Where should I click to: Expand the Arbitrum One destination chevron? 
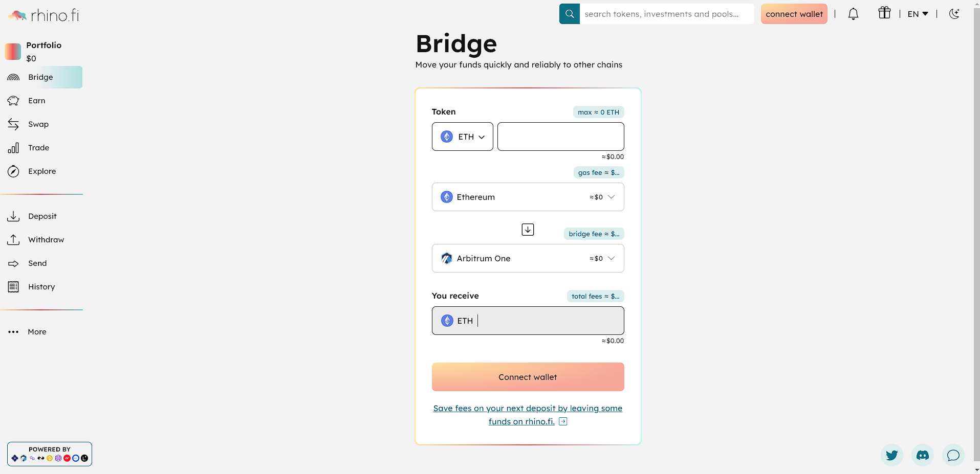pyautogui.click(x=611, y=258)
